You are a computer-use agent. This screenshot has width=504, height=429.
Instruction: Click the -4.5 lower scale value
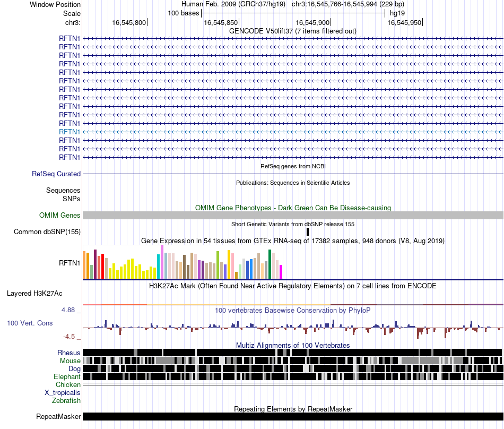(x=69, y=337)
